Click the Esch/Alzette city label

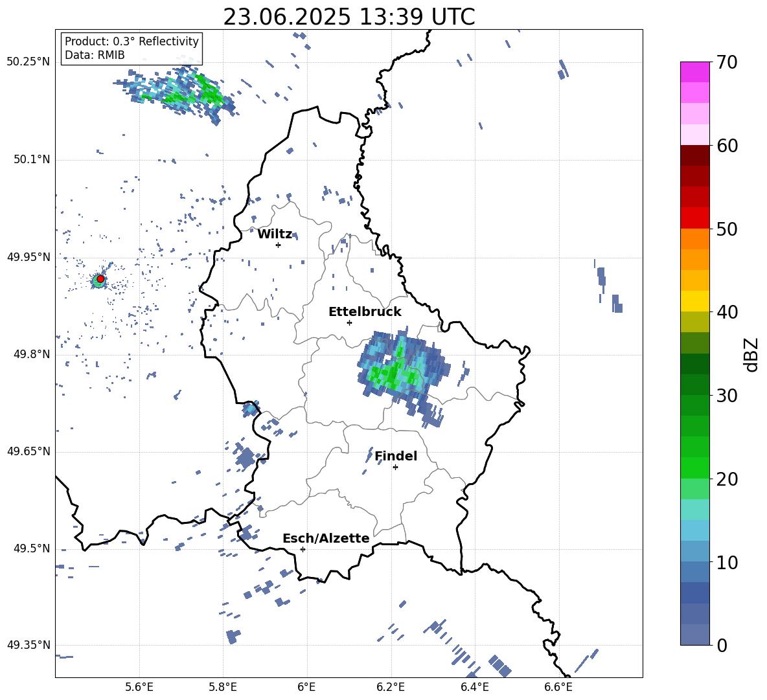pos(326,538)
